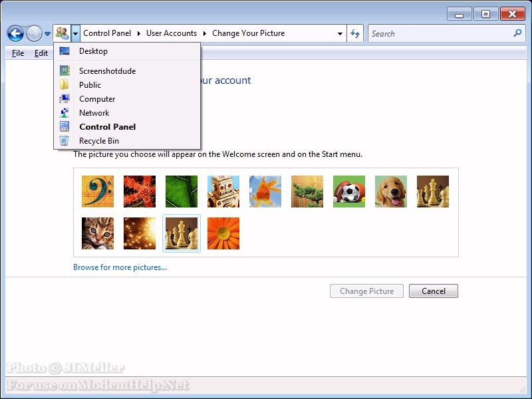Click the Change Picture button
The image size is (532, 399).
pyautogui.click(x=366, y=291)
